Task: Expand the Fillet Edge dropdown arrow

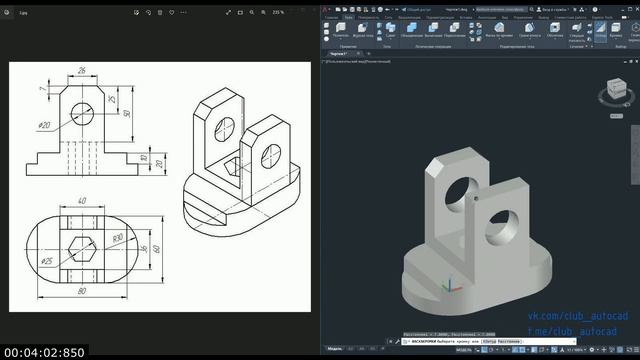Action: tap(499, 39)
